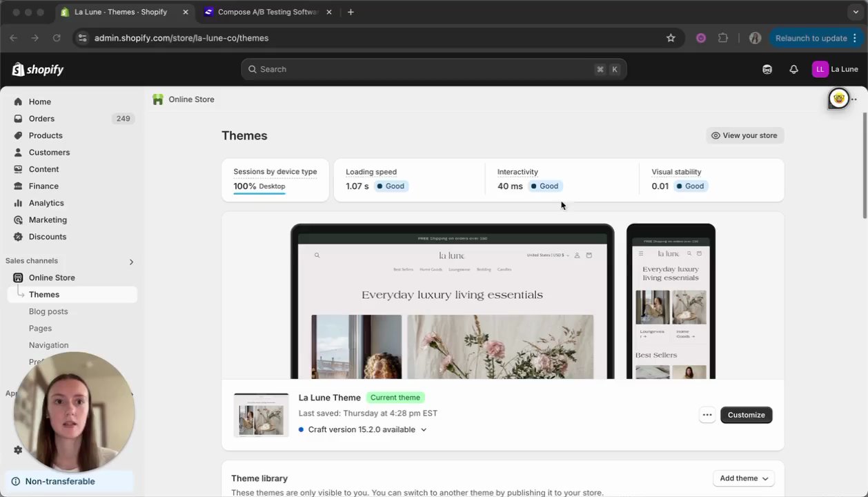Click the Discounts icon in sidebar
Image resolution: width=868 pixels, height=497 pixels.
tap(18, 237)
